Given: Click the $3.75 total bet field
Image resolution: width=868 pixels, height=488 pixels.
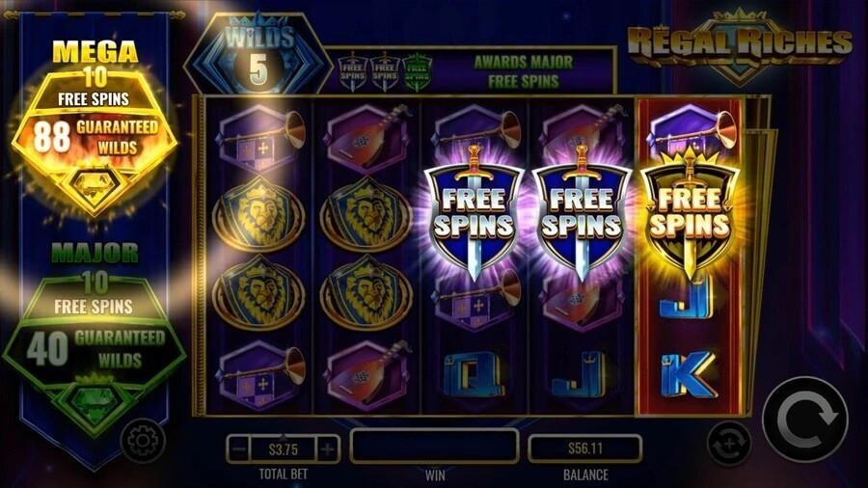Looking at the screenshot, I should point(284,448).
